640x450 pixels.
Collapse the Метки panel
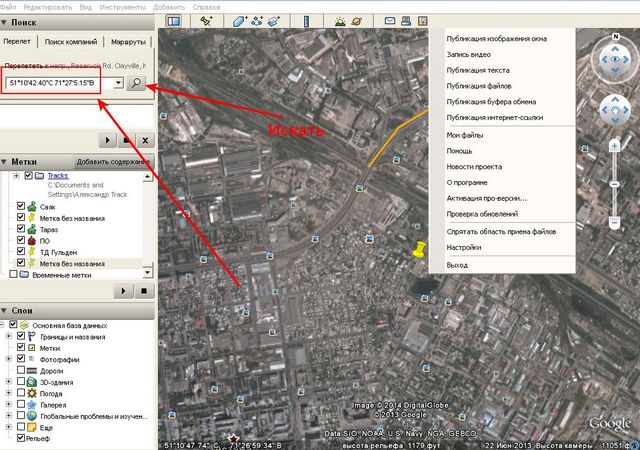(x=4, y=162)
